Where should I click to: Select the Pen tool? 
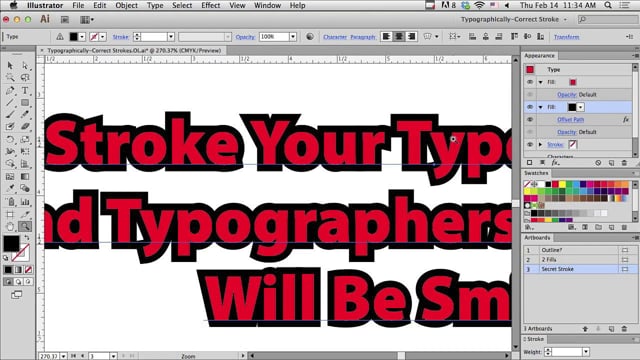coord(10,90)
